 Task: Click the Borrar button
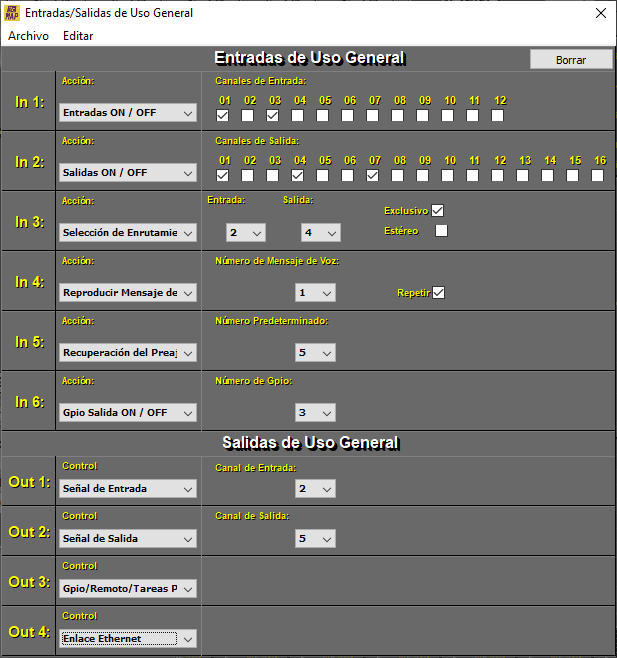(x=571, y=60)
